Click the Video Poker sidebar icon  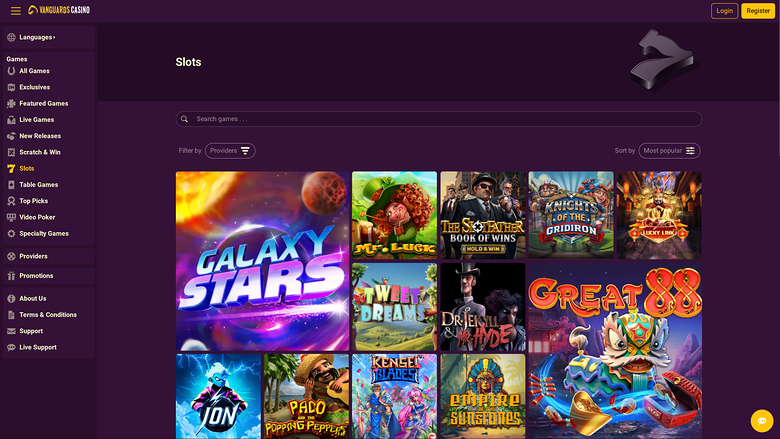pyautogui.click(x=11, y=217)
